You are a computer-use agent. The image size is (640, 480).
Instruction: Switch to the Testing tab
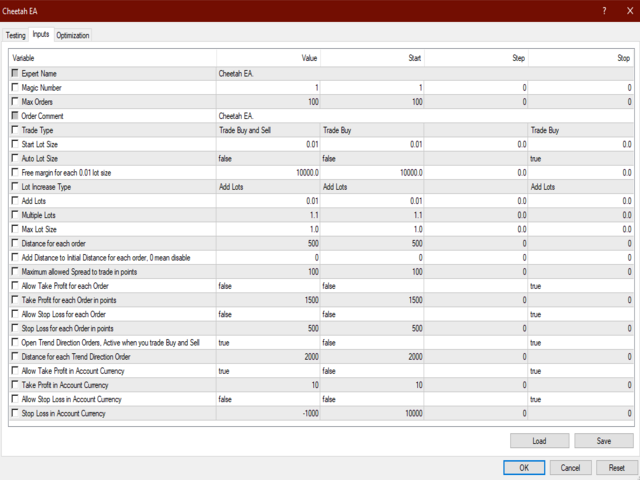(16, 36)
